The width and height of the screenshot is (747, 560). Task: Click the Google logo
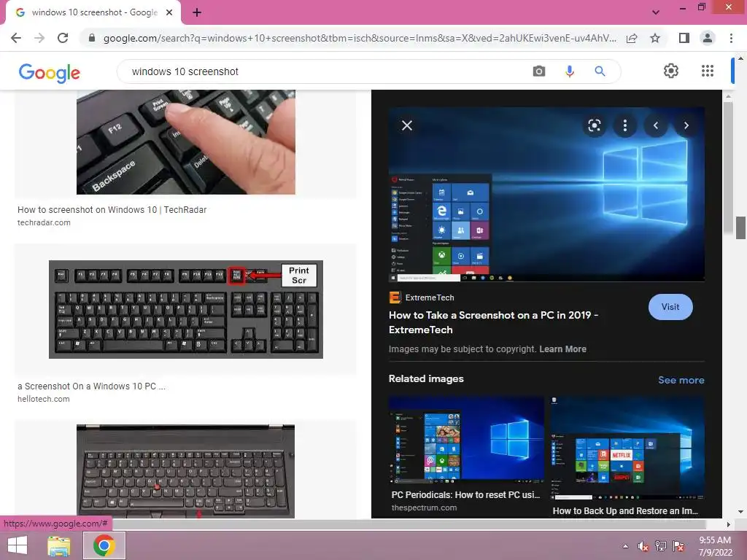pyautogui.click(x=49, y=73)
